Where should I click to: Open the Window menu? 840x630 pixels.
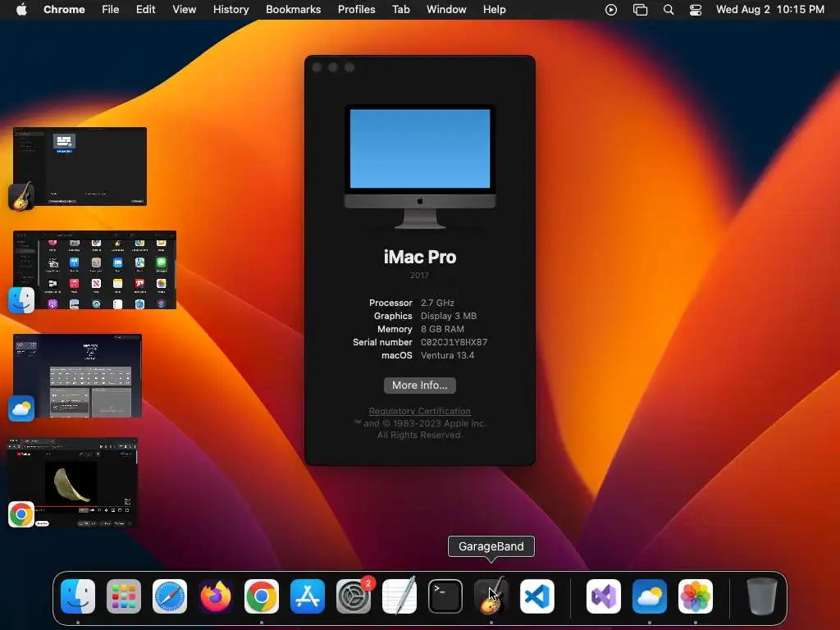[x=446, y=10]
